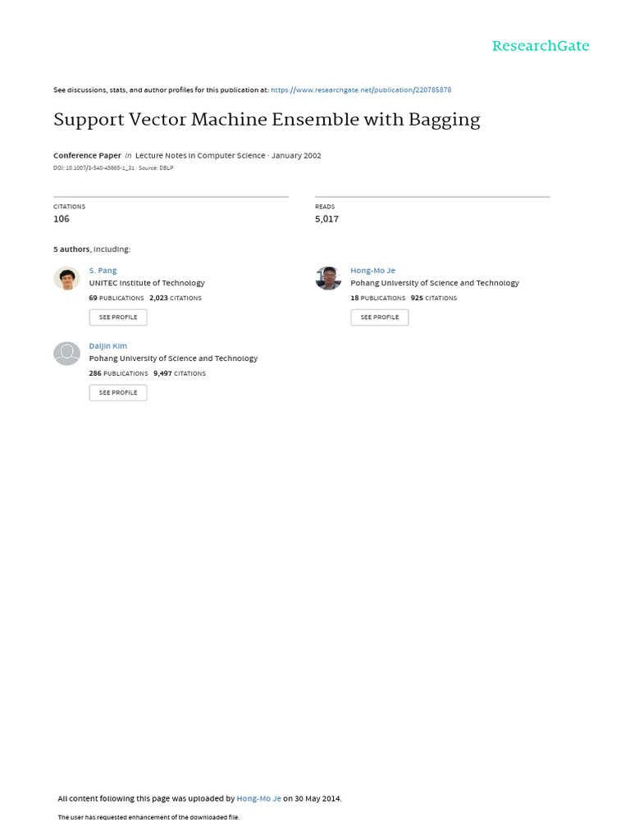630x840 pixels.
Task: Click S. Pang's profile photo
Action: coord(66,279)
